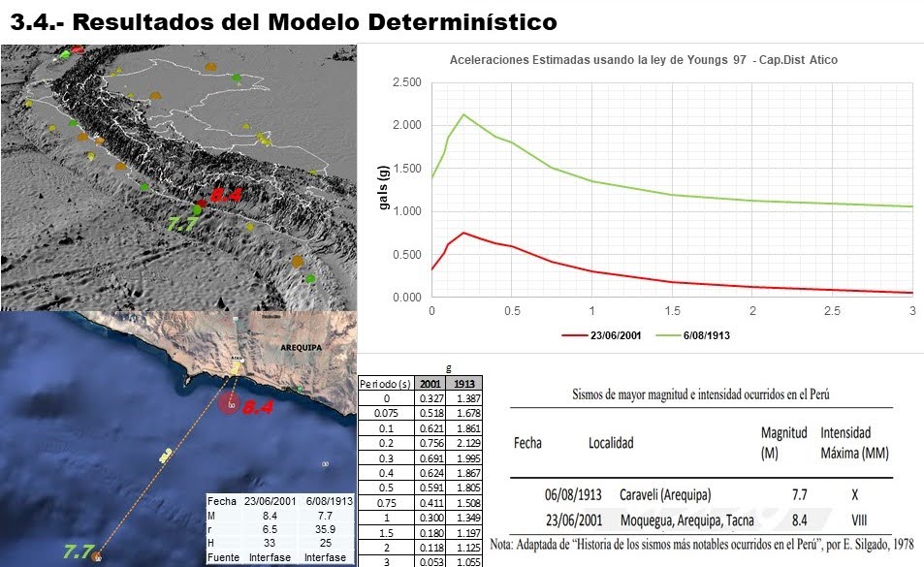Click the chart title about Youngs 97
The width and height of the screenshot is (924, 567).
(644, 60)
